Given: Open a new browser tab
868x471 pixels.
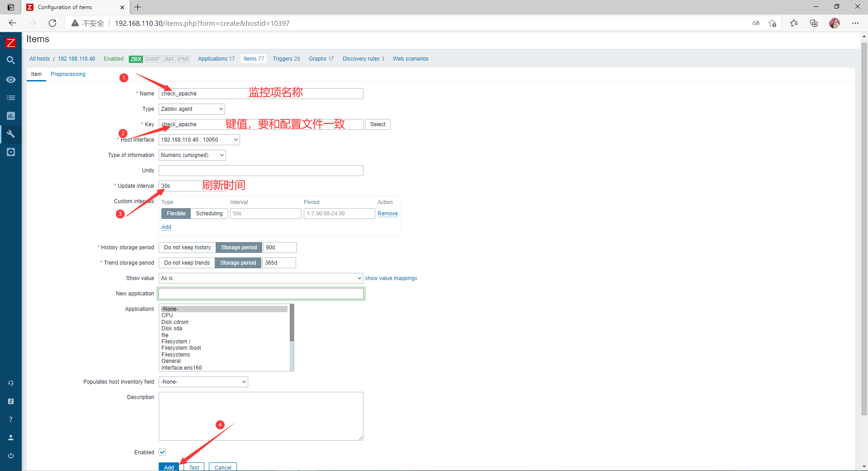Looking at the screenshot, I should click(138, 7).
